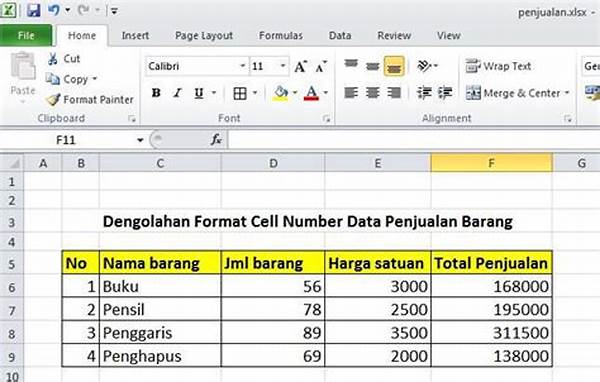Click the Orientation text-angle icon

424,66
